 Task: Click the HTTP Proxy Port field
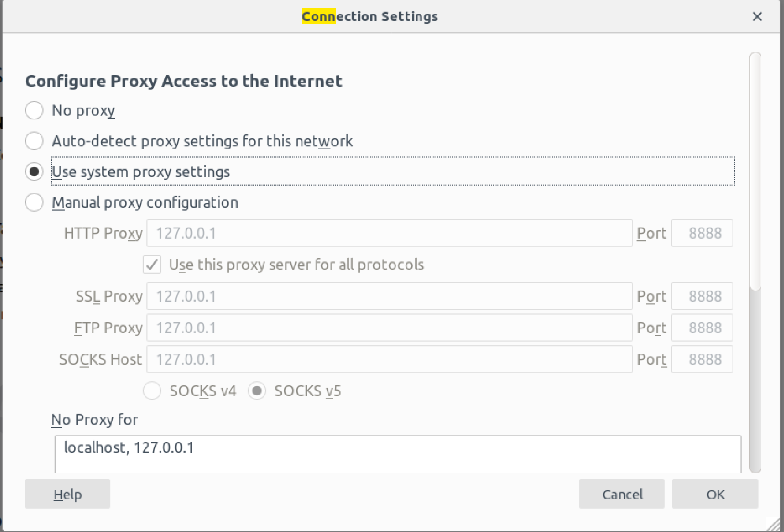[x=702, y=233]
